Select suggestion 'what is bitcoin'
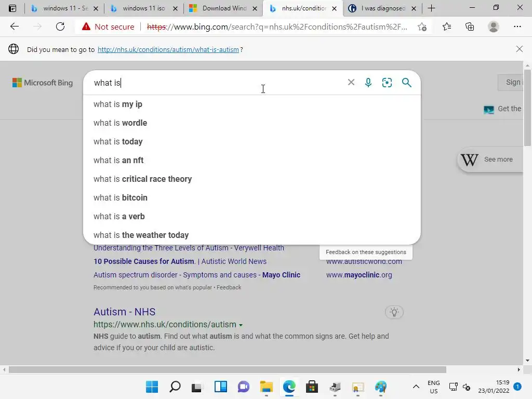Image resolution: width=532 pixels, height=399 pixels. coord(252,197)
